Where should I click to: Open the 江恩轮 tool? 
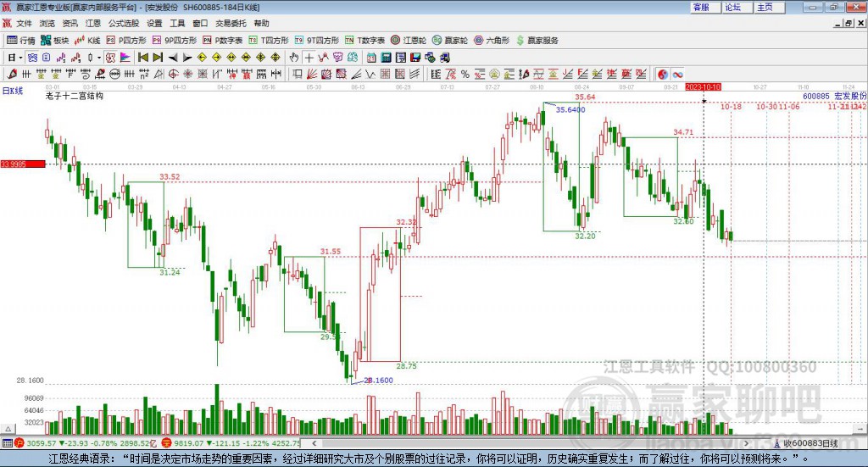(x=409, y=41)
